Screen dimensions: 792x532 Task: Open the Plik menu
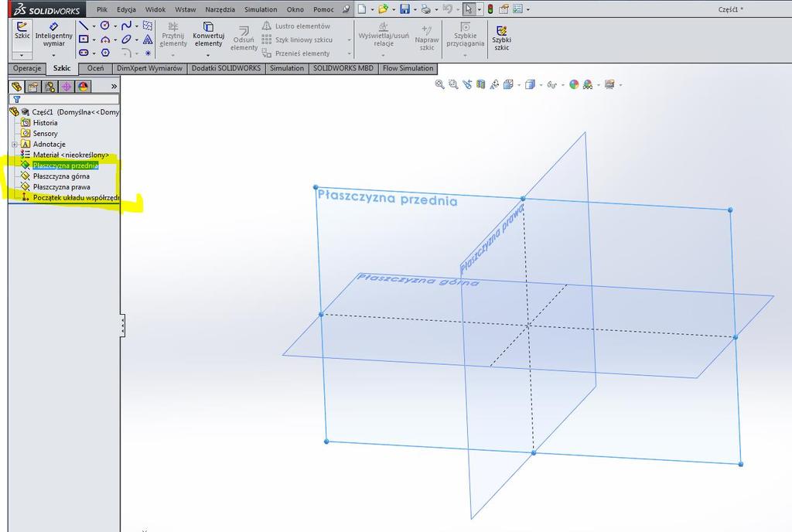tap(102, 9)
